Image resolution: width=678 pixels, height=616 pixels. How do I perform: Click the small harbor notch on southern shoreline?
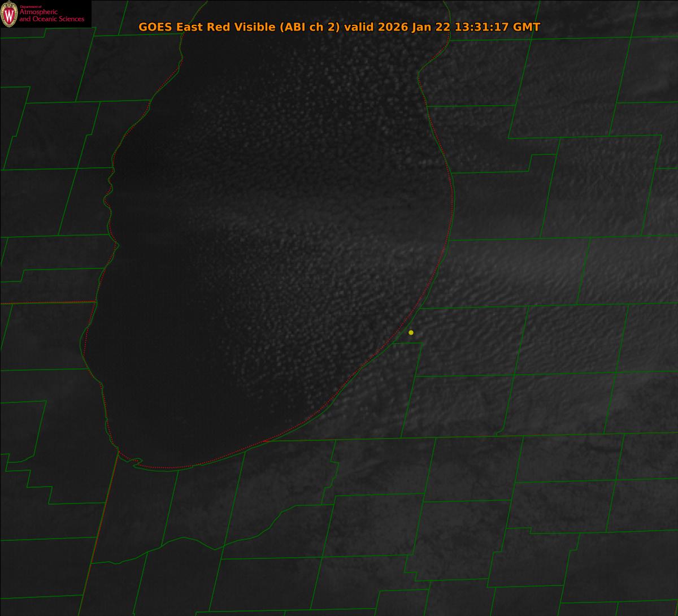coord(135,463)
